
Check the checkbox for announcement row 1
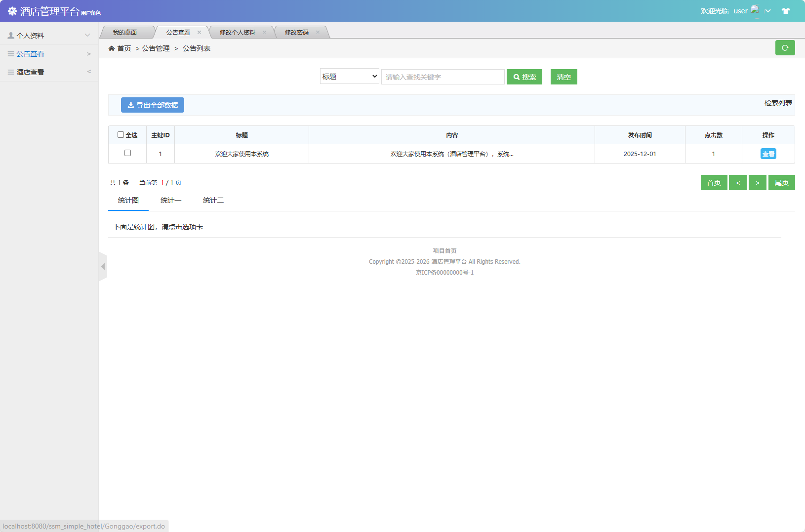point(127,153)
